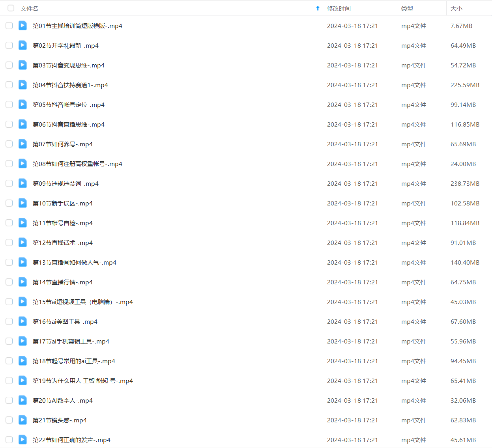Sort by the 类型 column header
Image resolution: width=492 pixels, height=448 pixels.
[407, 8]
